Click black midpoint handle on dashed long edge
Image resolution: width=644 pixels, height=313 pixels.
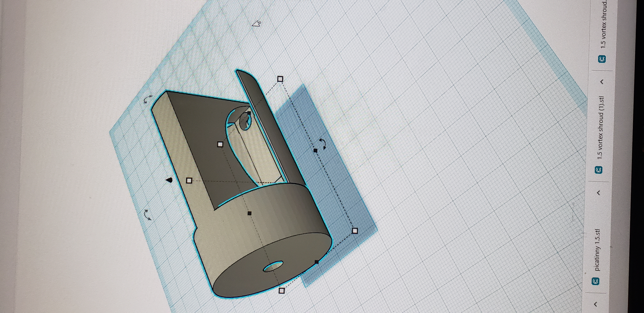315,150
